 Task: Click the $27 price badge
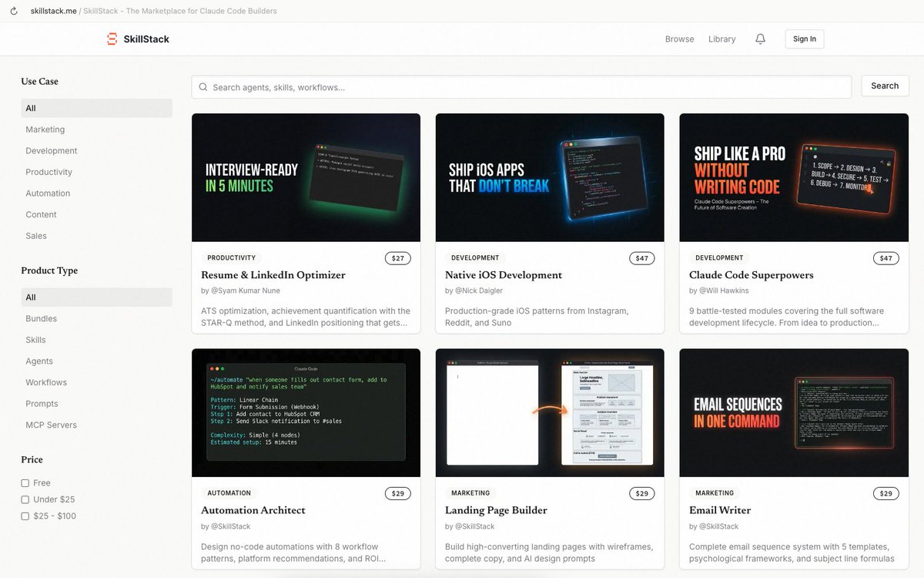(x=398, y=258)
